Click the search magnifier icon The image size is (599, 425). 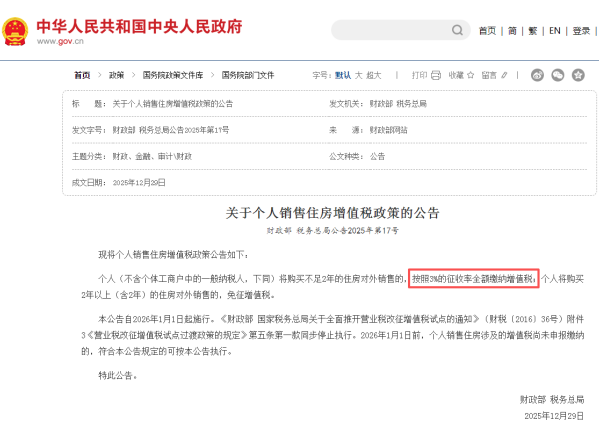coord(457,30)
